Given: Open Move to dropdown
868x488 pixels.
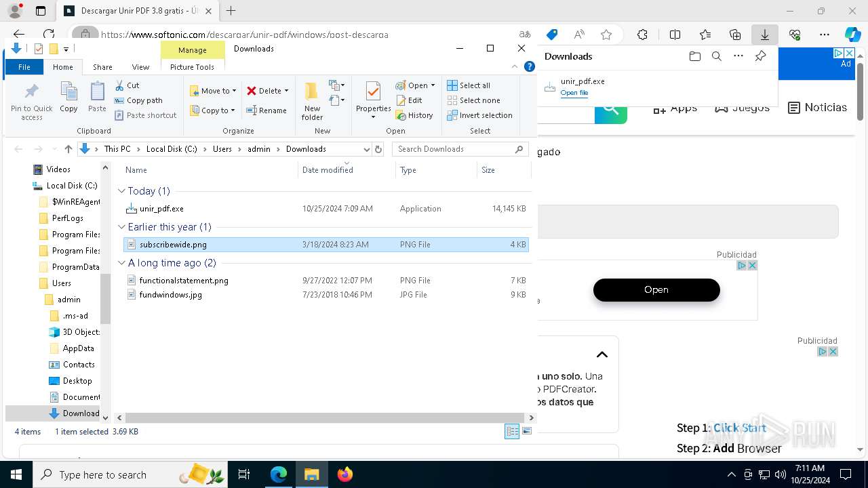Looking at the screenshot, I should (x=213, y=91).
